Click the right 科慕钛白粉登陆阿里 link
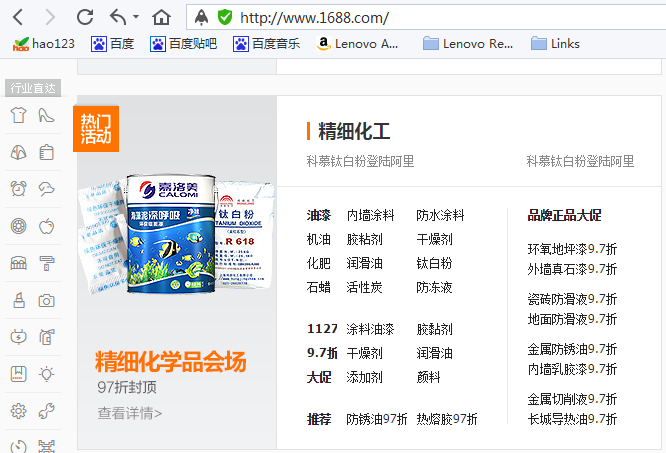Viewport: 666px width, 453px height. click(580, 161)
